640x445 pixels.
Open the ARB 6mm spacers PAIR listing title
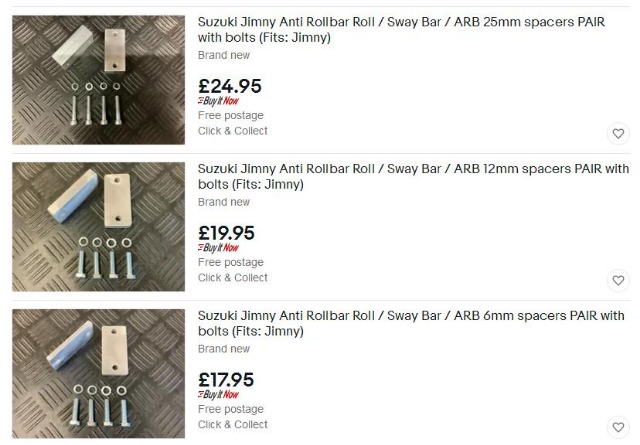tap(410, 323)
